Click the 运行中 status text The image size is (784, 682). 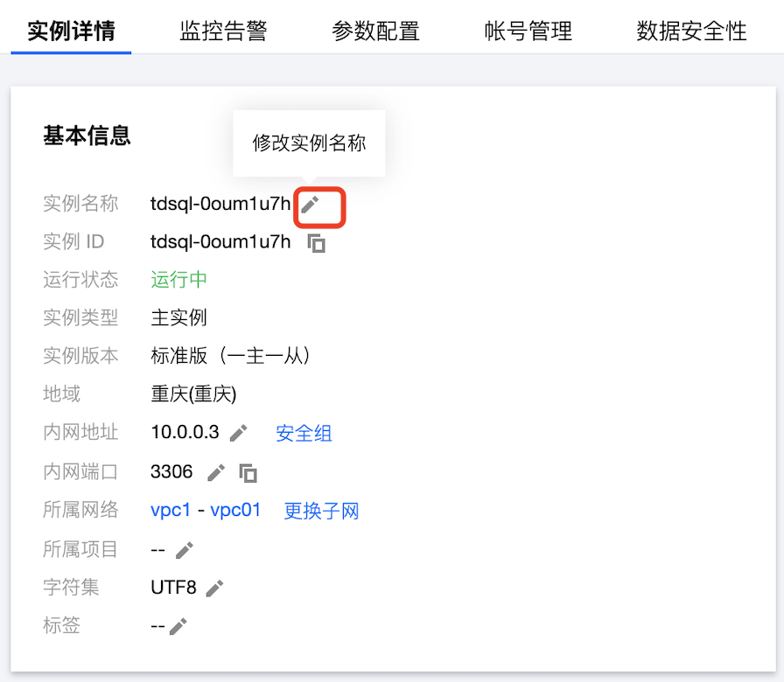click(x=178, y=280)
